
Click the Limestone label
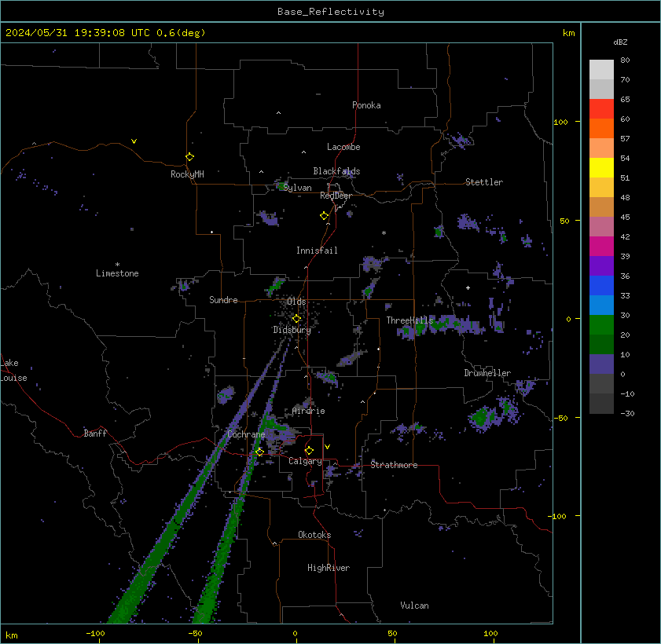(117, 274)
